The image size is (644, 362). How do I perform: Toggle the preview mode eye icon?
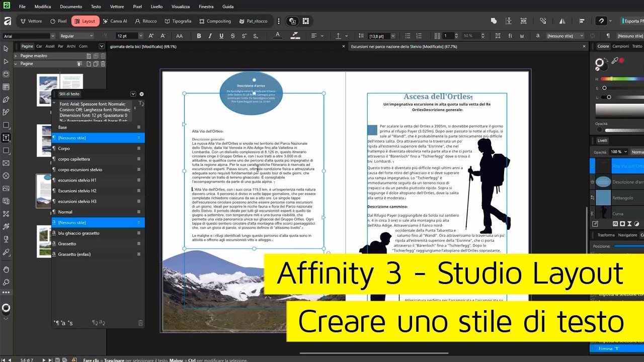(x=523, y=21)
